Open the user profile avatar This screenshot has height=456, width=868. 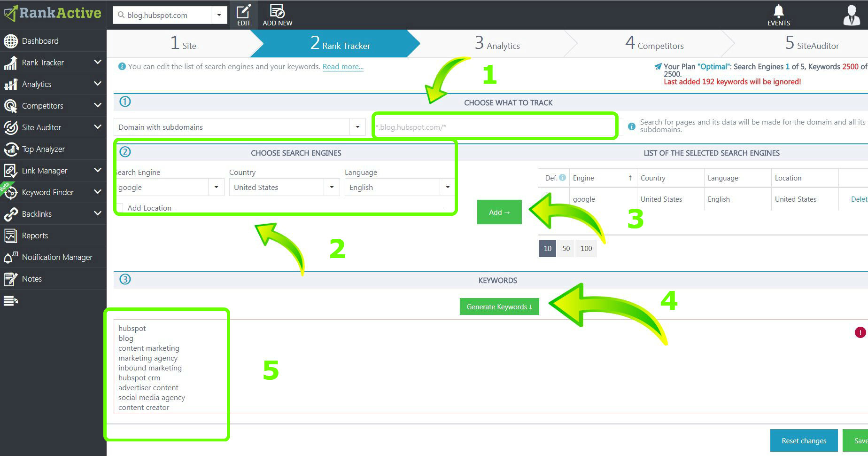coord(852,15)
